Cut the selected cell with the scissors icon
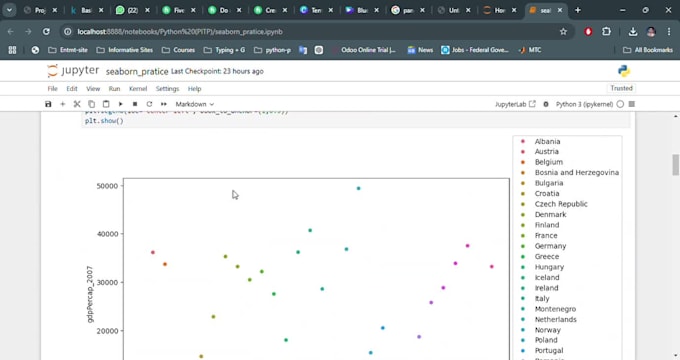The width and height of the screenshot is (680, 360). (x=77, y=104)
